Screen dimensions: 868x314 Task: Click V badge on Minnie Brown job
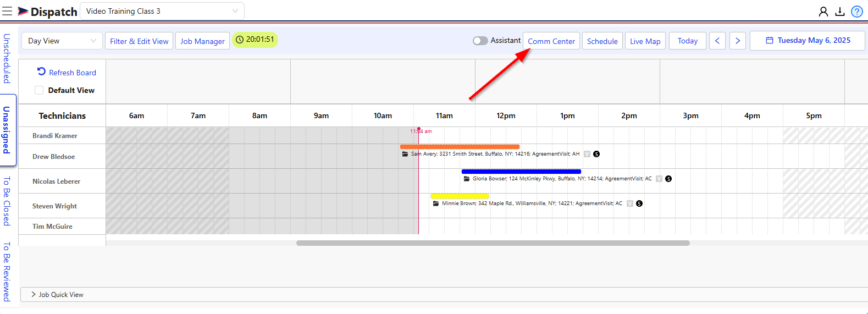pos(630,203)
